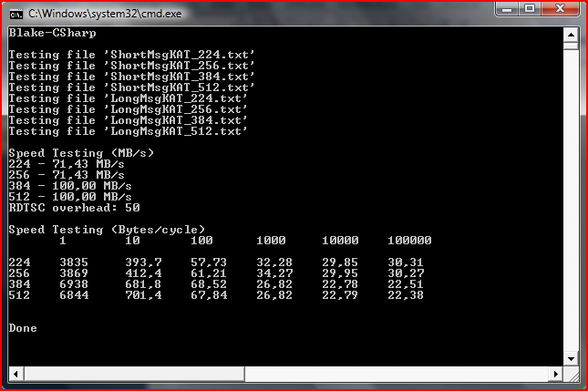Image resolution: width=588 pixels, height=391 pixels.
Task: Click the value '22,51' in row 384
Action: pos(406,284)
